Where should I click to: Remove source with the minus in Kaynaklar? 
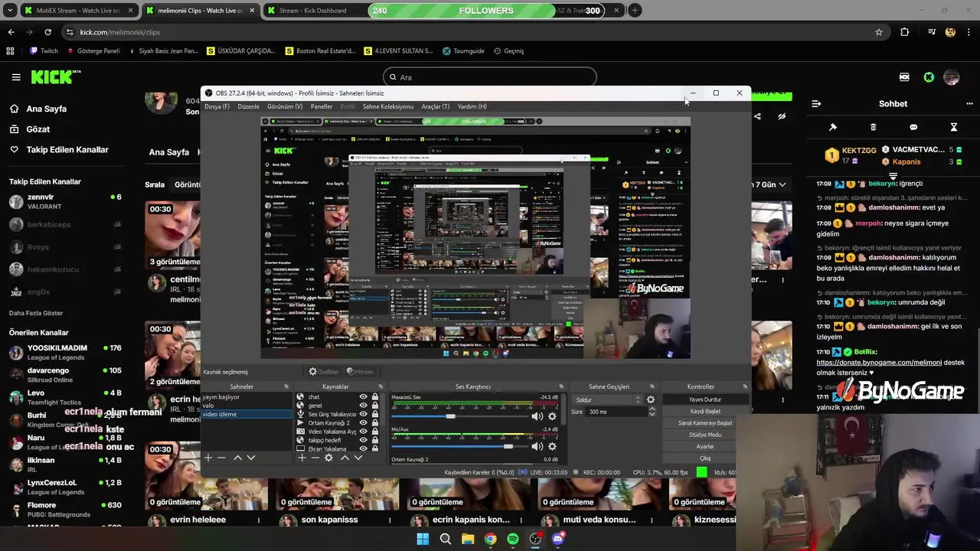[x=315, y=458]
